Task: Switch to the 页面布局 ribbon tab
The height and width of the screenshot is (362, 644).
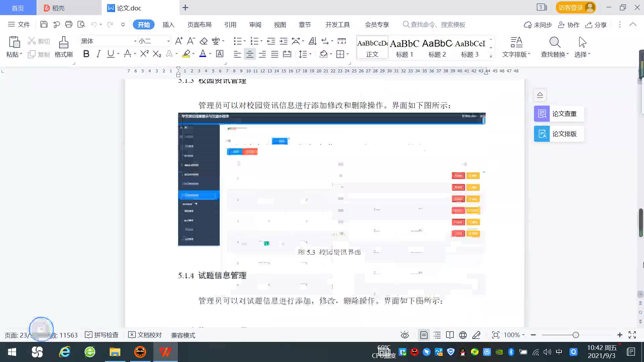Action: tap(199, 24)
